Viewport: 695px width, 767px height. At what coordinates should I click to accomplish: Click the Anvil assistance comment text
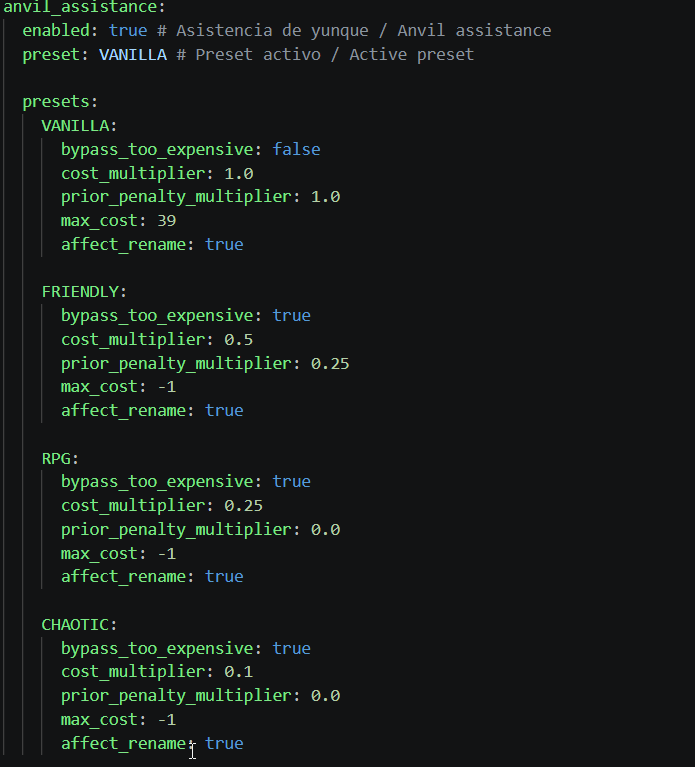pyautogui.click(x=474, y=30)
